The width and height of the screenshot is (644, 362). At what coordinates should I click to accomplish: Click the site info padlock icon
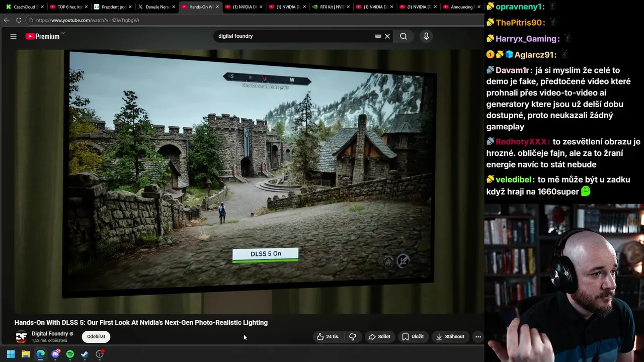[x=31, y=20]
